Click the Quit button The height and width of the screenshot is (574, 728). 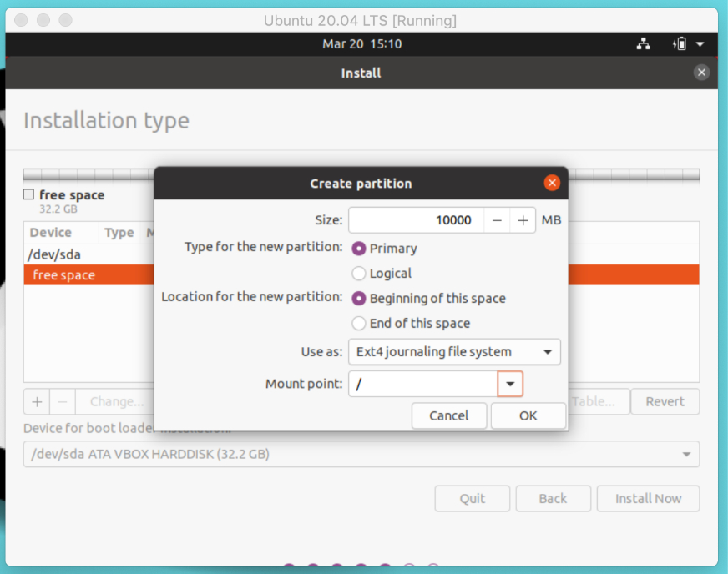click(473, 498)
